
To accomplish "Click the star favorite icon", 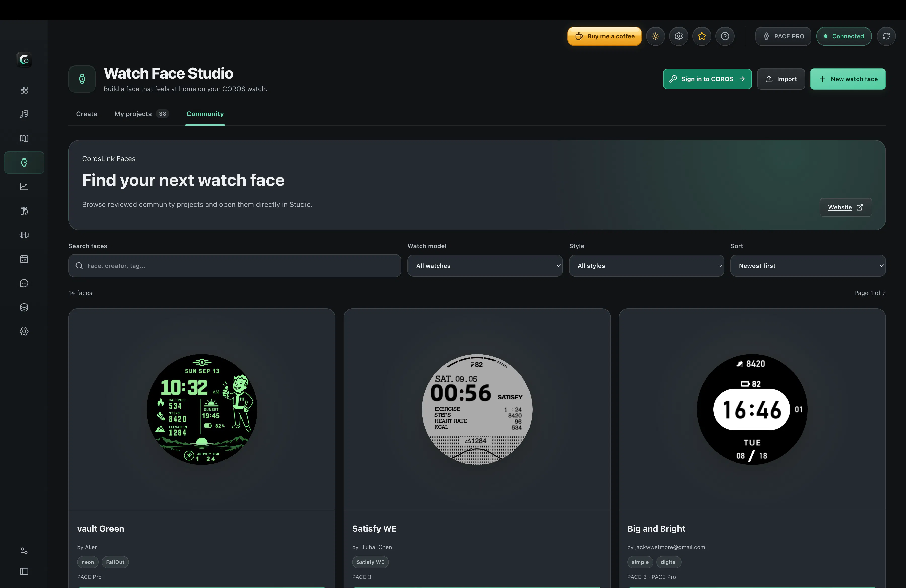I will coord(702,36).
